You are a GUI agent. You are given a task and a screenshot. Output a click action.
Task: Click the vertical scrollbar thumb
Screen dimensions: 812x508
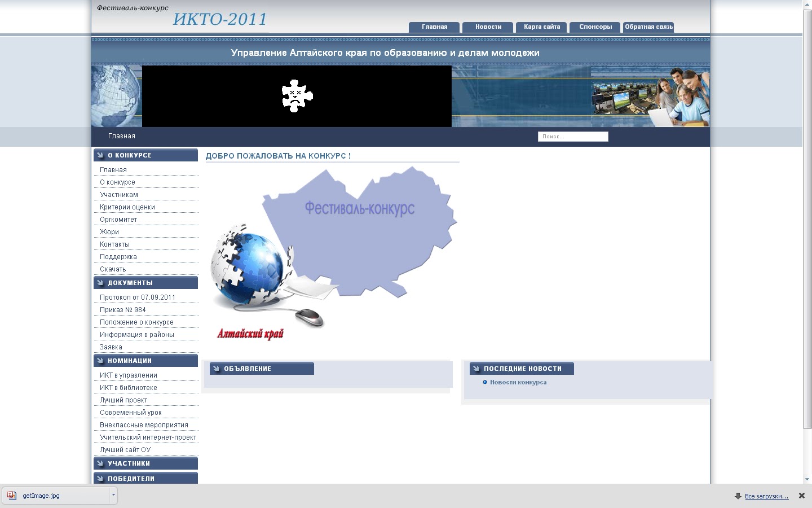click(x=807, y=220)
